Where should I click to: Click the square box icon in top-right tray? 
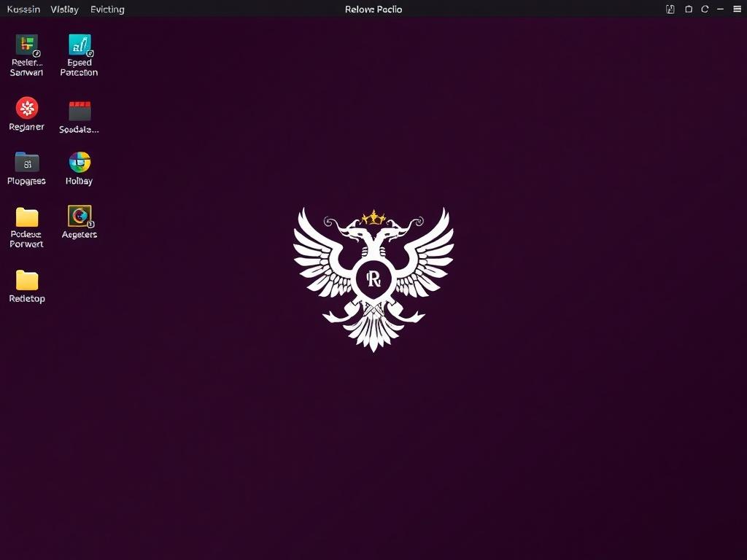coord(688,9)
